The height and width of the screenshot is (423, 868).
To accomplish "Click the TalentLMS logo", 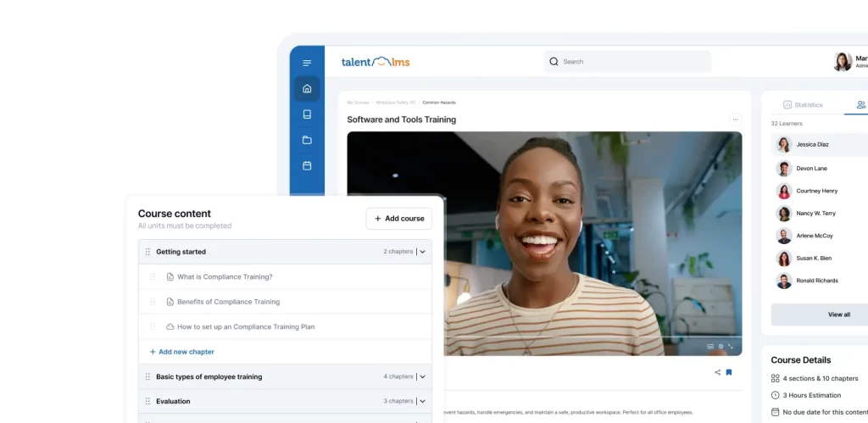I will 376,61.
